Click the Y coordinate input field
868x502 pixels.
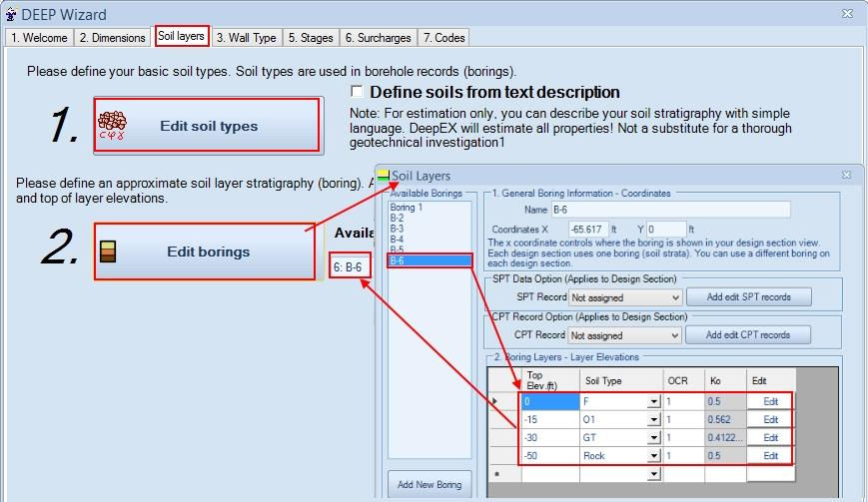tap(666, 229)
